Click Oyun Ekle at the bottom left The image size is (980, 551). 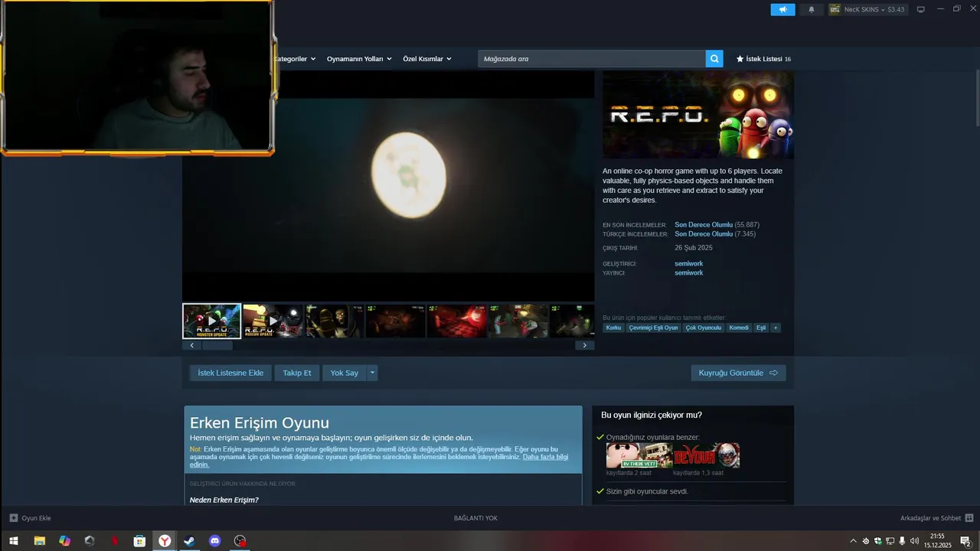point(31,518)
